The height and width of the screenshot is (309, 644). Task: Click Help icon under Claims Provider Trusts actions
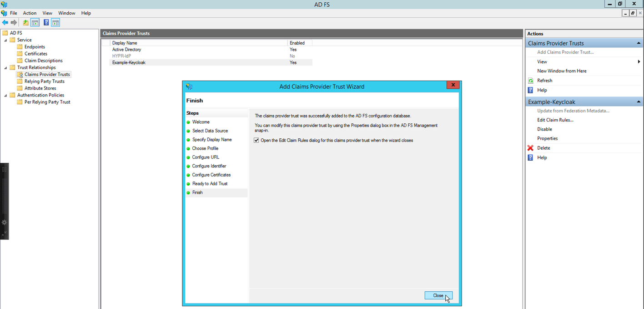click(x=530, y=90)
